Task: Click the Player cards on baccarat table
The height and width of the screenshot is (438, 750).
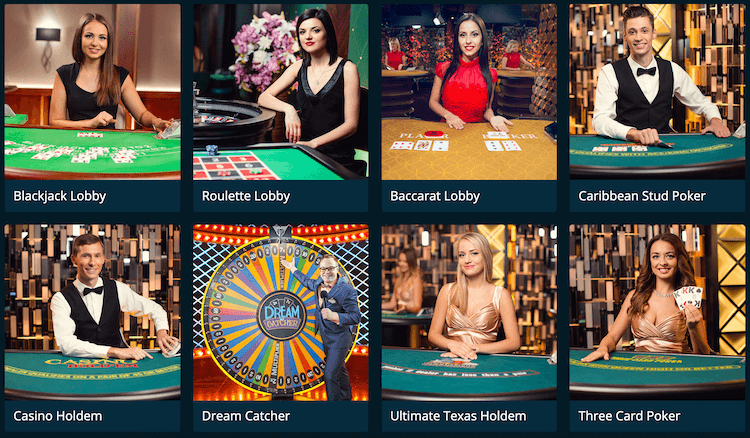Action: point(420,145)
